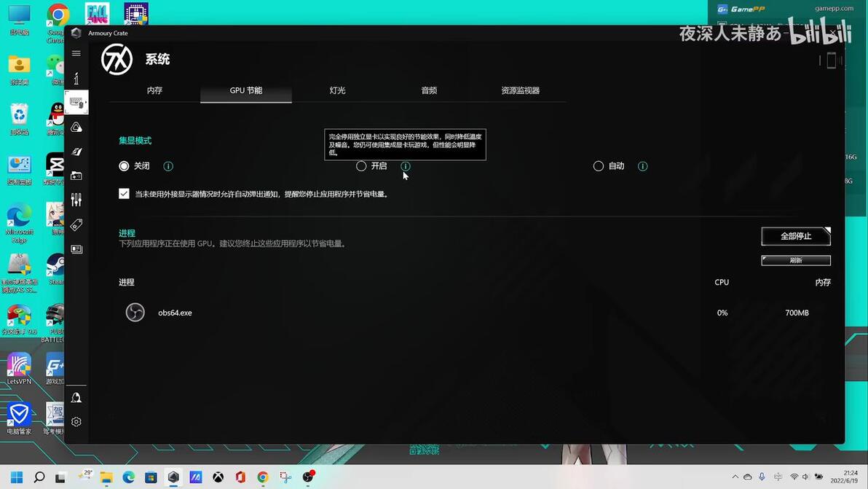Click the phone device icon at top right
The image size is (868, 489).
point(831,60)
